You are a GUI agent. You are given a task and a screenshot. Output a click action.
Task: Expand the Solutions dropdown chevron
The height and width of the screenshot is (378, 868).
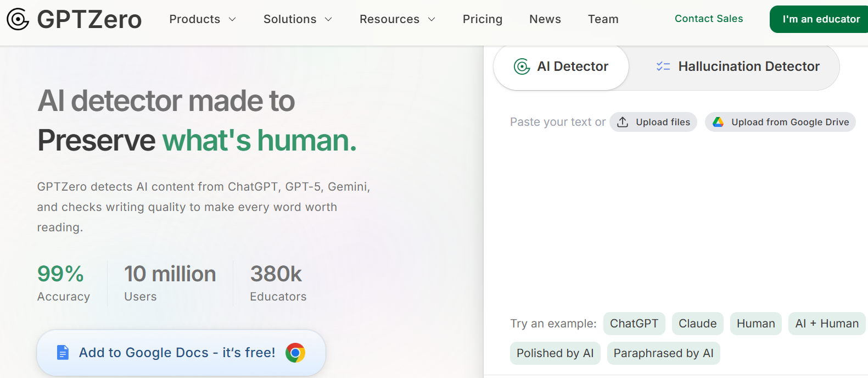pos(328,19)
